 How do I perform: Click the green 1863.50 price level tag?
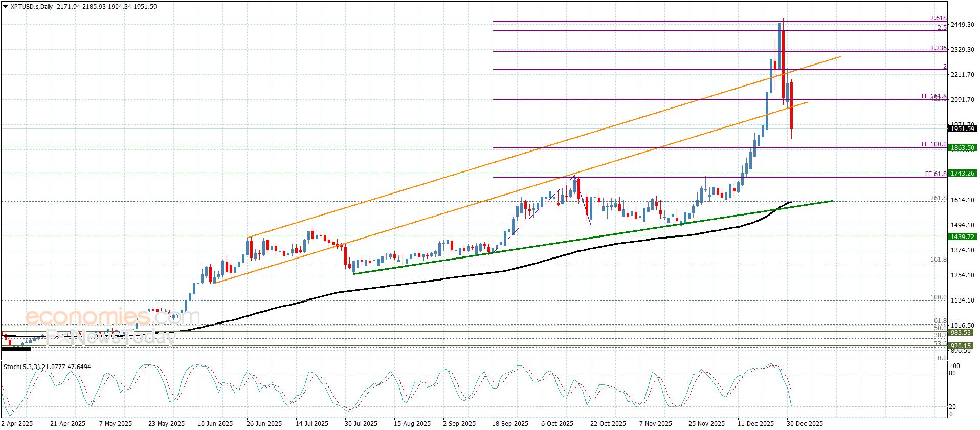click(x=962, y=148)
